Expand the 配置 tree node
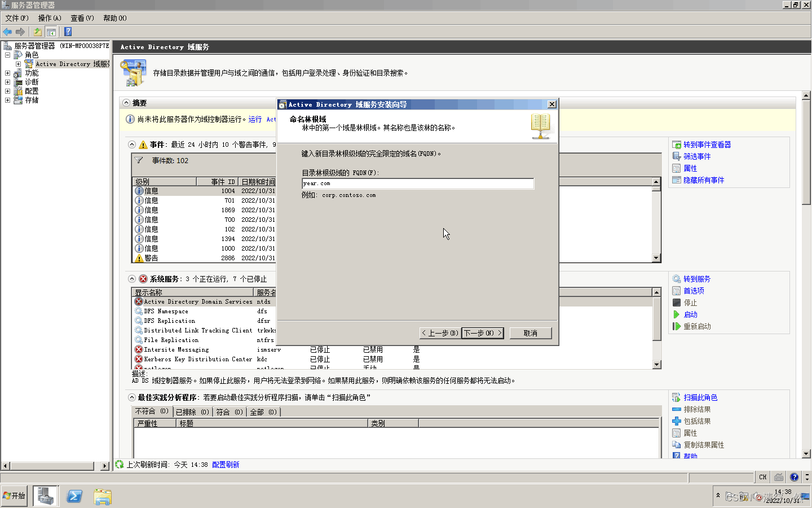Image resolution: width=812 pixels, height=508 pixels. pos(7,91)
